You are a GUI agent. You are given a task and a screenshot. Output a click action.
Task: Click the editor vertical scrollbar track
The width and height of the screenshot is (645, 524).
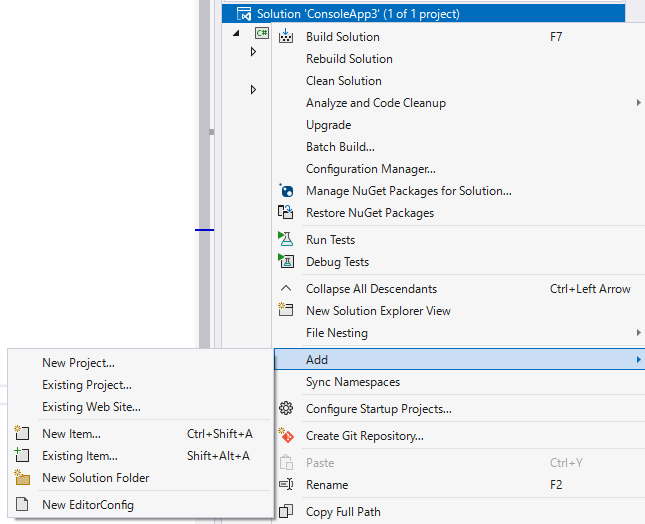coord(204,174)
